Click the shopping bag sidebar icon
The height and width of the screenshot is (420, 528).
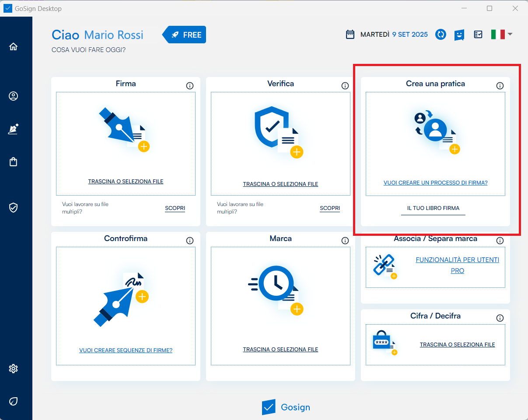pos(13,162)
